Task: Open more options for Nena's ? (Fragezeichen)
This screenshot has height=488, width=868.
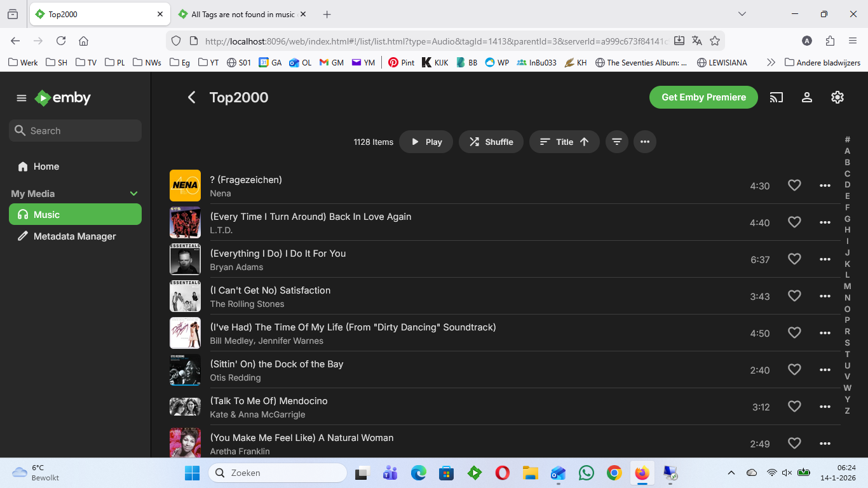Action: [x=825, y=186]
